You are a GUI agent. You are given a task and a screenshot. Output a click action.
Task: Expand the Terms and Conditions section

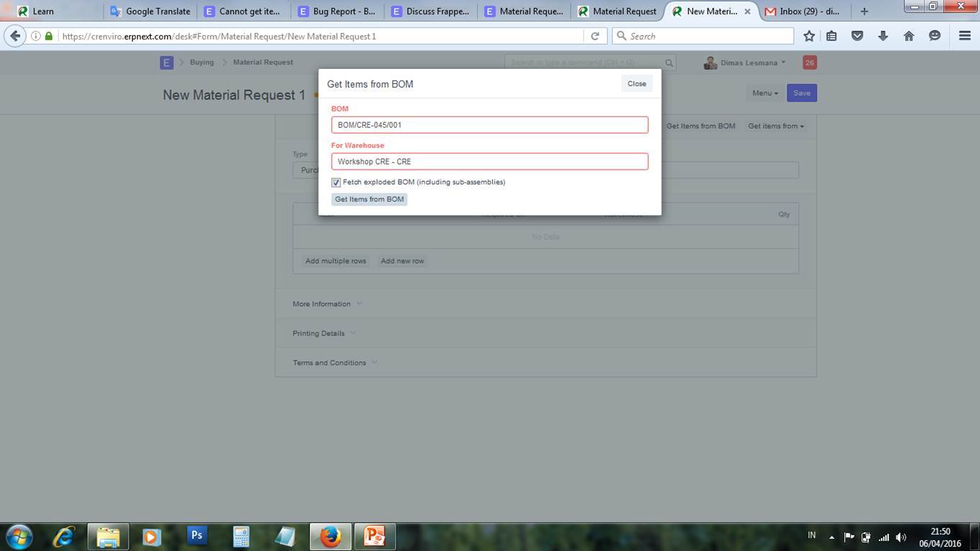tap(335, 363)
